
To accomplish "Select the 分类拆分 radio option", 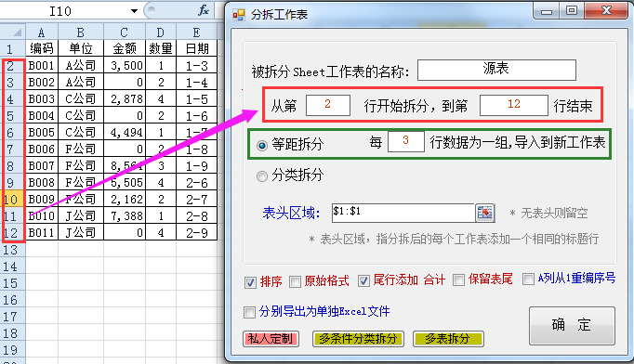I will (262, 176).
